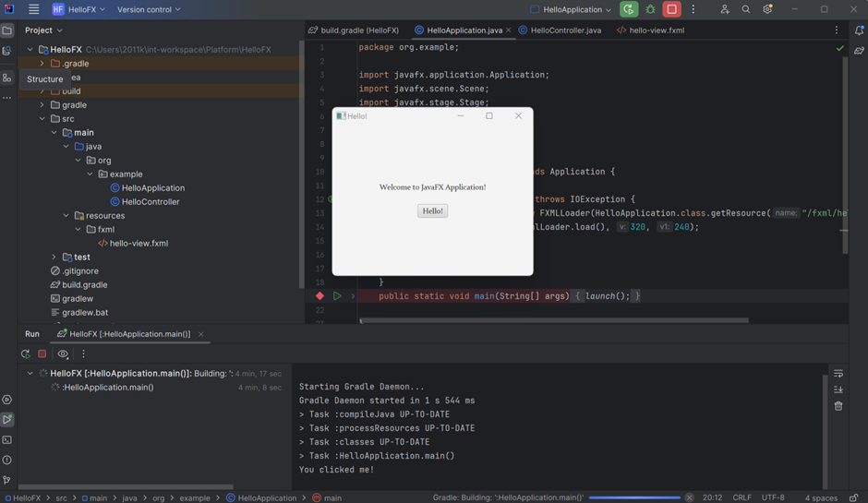Open HelloController in project tree
This screenshot has width=868, height=503.
[144, 202]
